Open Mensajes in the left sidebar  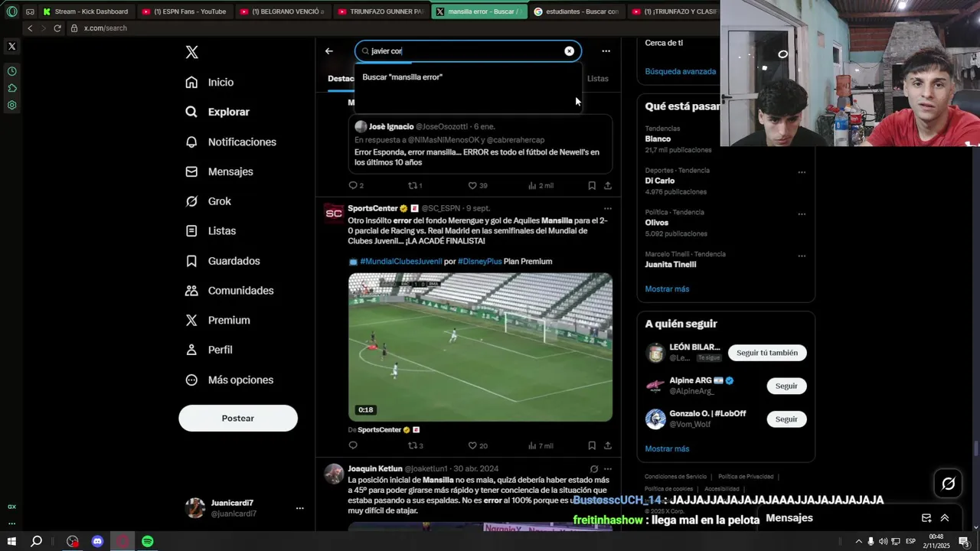tap(219, 171)
